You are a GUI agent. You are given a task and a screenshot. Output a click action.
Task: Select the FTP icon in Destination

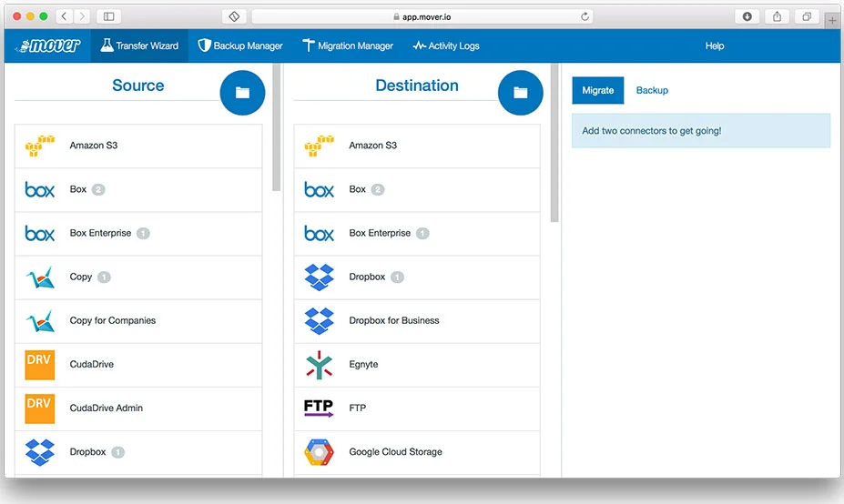319,408
